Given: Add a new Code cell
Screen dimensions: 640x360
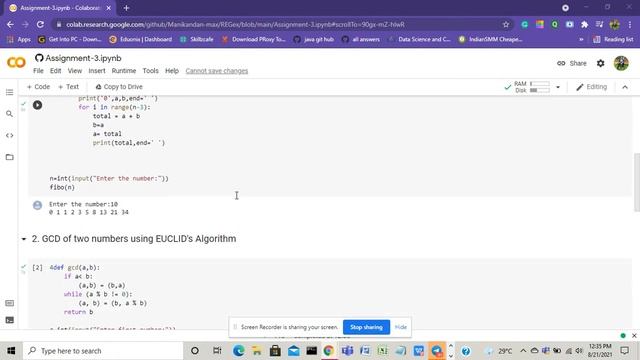Looking at the screenshot, I should tap(38, 87).
